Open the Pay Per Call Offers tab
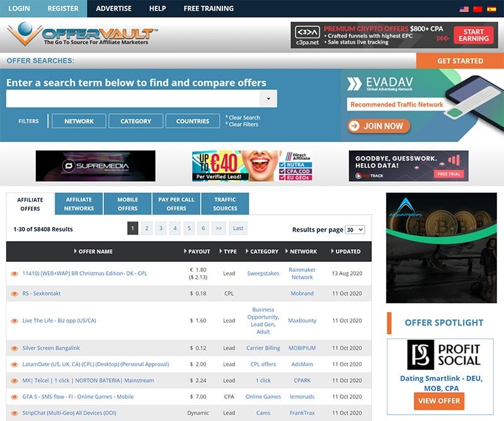 [176, 204]
